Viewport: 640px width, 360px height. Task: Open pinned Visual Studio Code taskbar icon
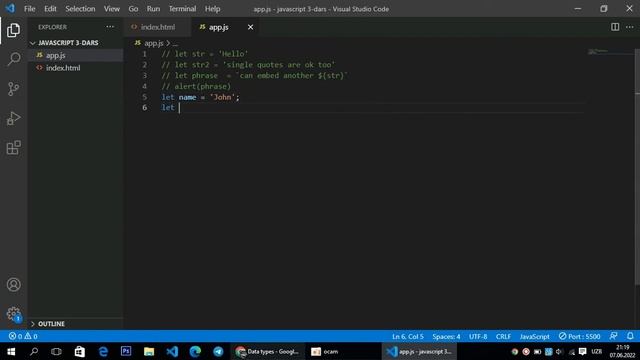tap(172, 351)
